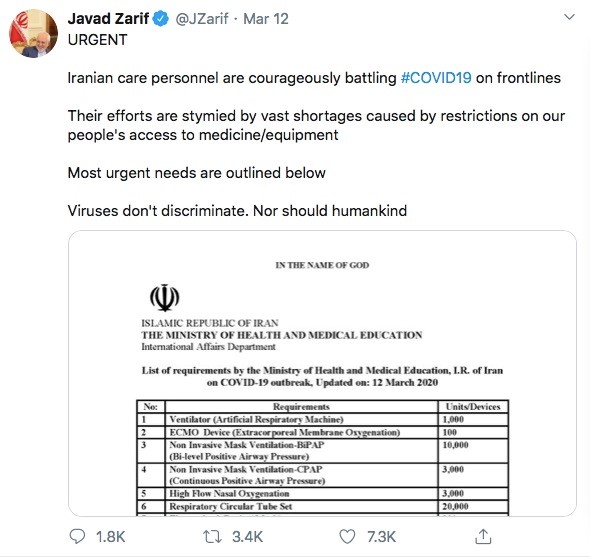This screenshot has height=559, width=590.
Task: Open the attached Ministry of Health document image
Action: 322,373
